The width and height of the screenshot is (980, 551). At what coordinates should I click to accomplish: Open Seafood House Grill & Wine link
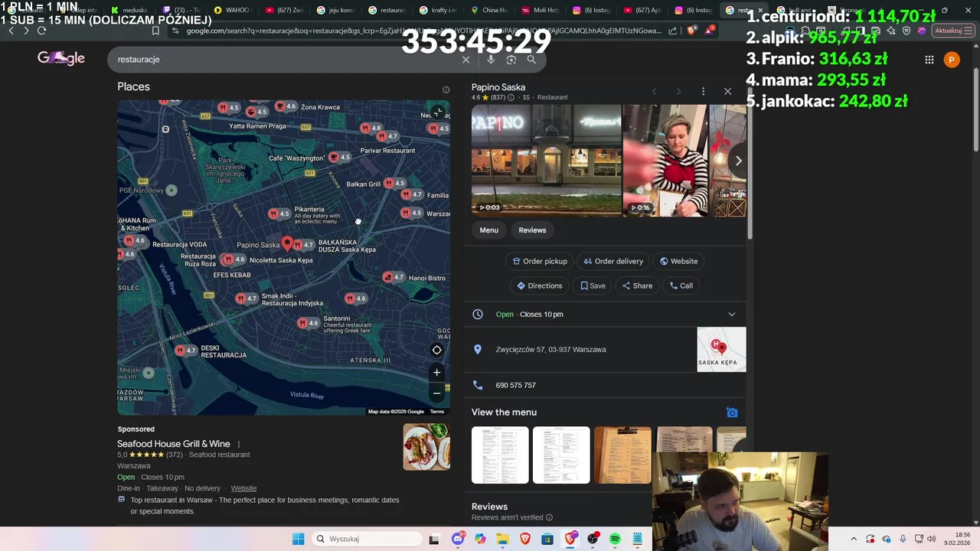[174, 444]
